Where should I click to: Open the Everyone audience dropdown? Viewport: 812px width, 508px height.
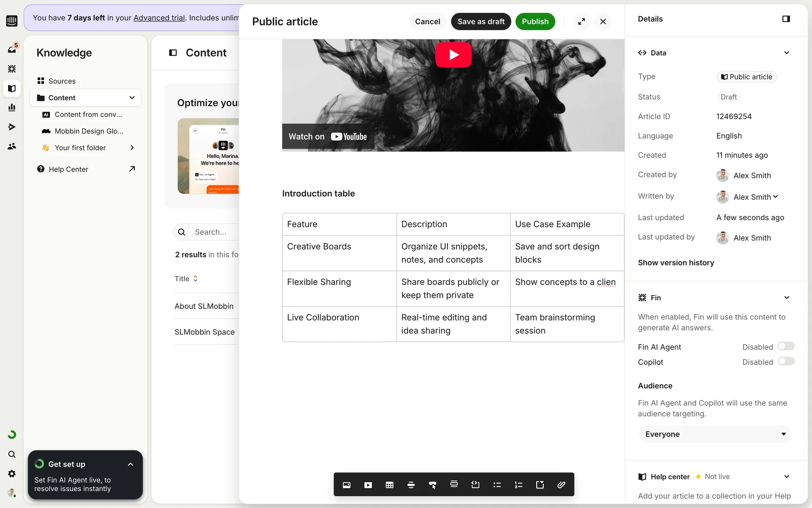tap(715, 434)
